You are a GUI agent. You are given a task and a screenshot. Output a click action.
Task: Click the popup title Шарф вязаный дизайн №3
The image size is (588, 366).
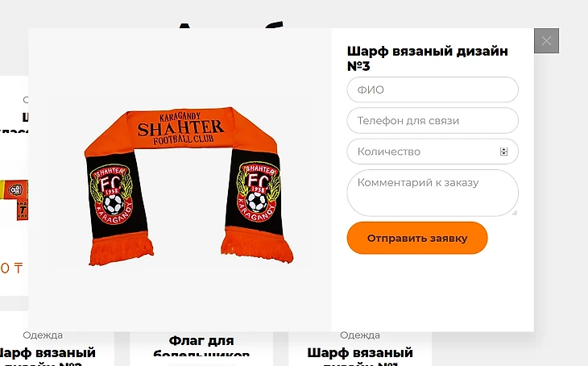[427, 58]
